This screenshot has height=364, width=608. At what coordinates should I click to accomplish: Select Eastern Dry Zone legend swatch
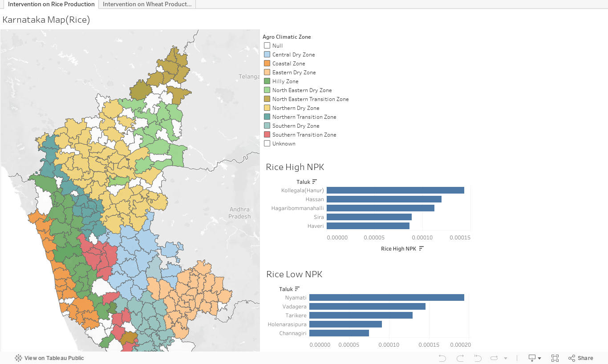pos(267,72)
